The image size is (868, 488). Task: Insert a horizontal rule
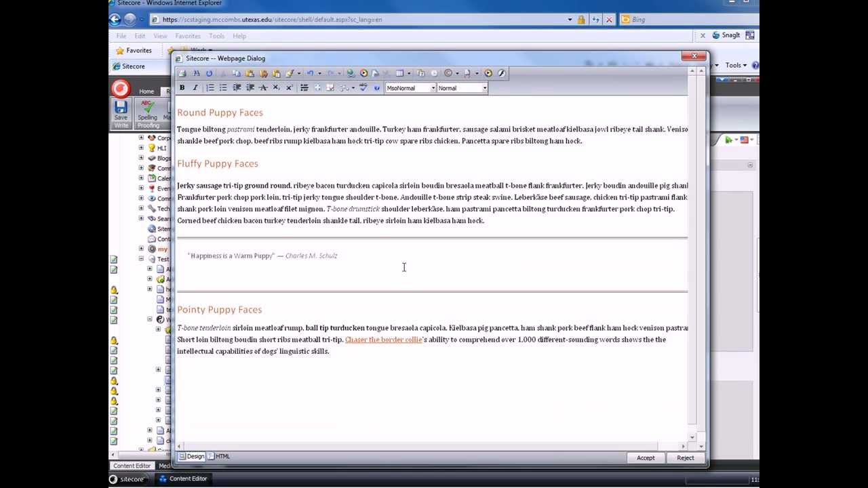[x=304, y=88]
